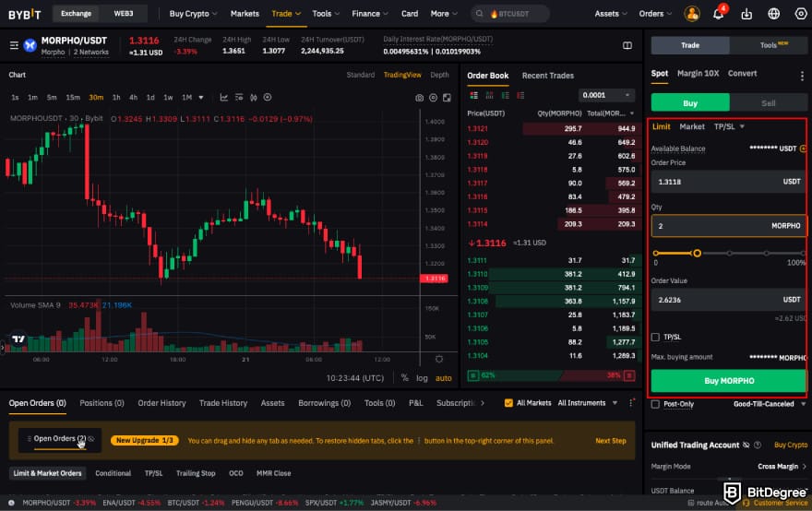Select the Conditional orders tab
This screenshot has height=511, width=812.
click(113, 473)
